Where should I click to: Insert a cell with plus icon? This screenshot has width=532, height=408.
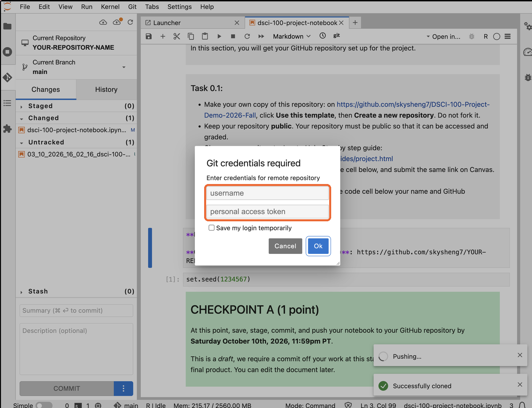point(163,36)
